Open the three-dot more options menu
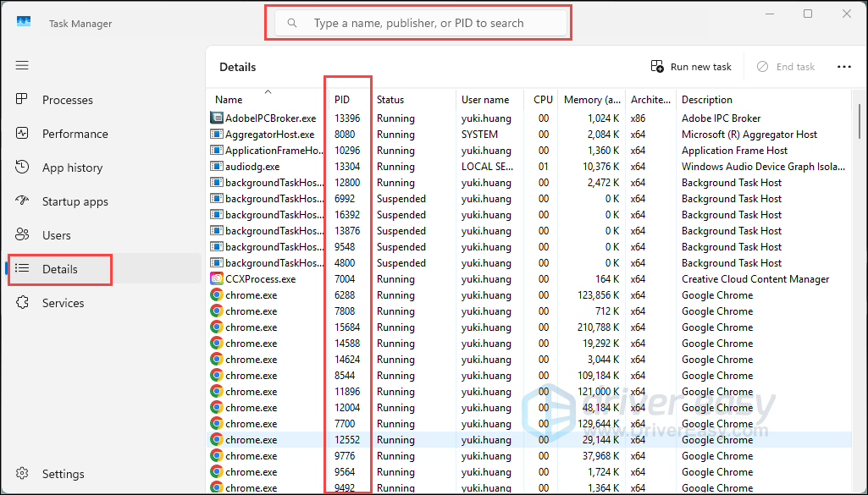The width and height of the screenshot is (868, 495). pos(843,67)
